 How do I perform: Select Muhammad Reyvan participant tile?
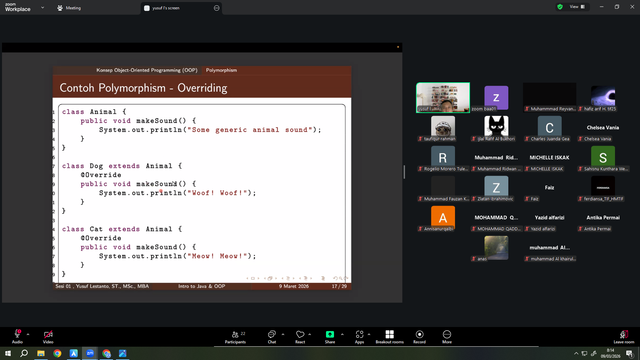(549, 98)
